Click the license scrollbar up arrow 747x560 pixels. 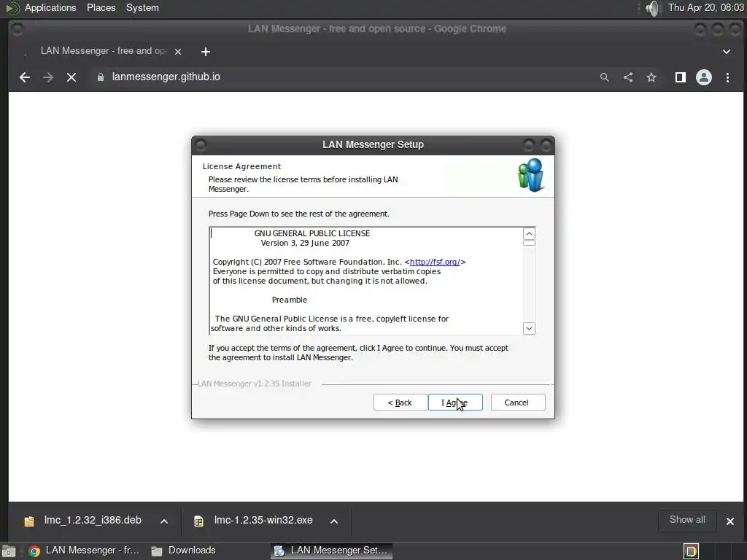tap(529, 234)
